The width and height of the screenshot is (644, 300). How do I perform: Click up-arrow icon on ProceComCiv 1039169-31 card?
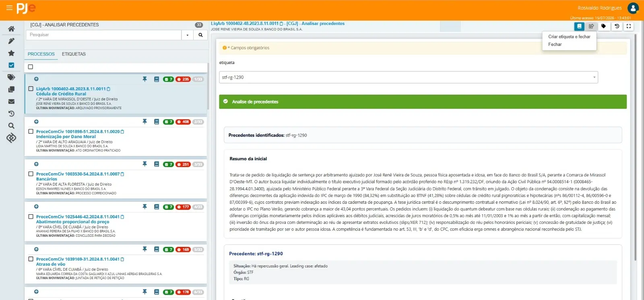(36, 249)
